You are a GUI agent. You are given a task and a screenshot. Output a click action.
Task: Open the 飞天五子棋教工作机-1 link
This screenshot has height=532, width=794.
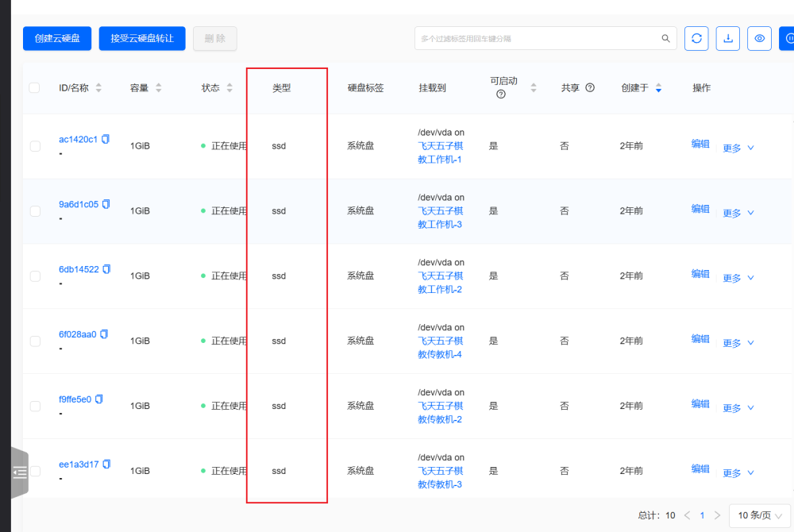coord(440,152)
